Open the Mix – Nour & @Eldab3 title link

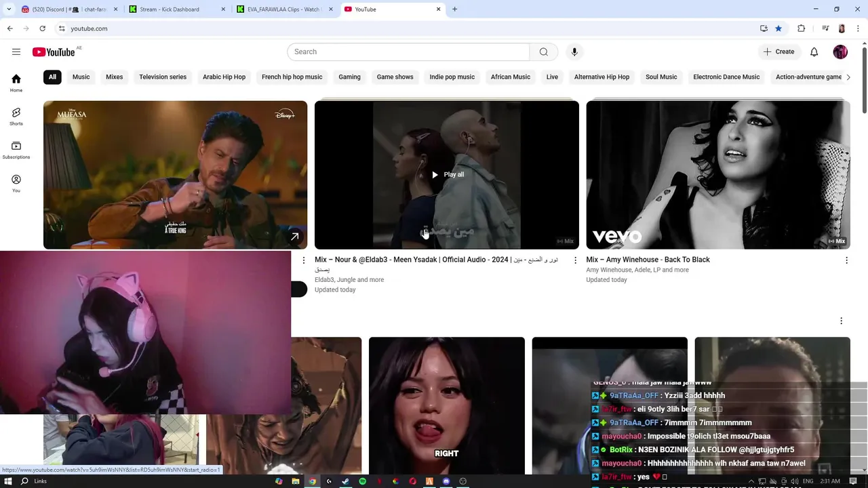click(436, 264)
